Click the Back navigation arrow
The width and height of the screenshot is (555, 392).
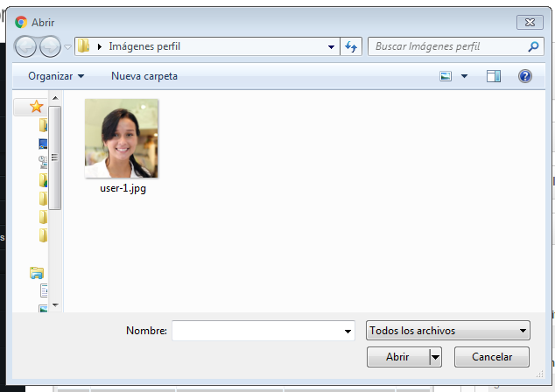25,46
